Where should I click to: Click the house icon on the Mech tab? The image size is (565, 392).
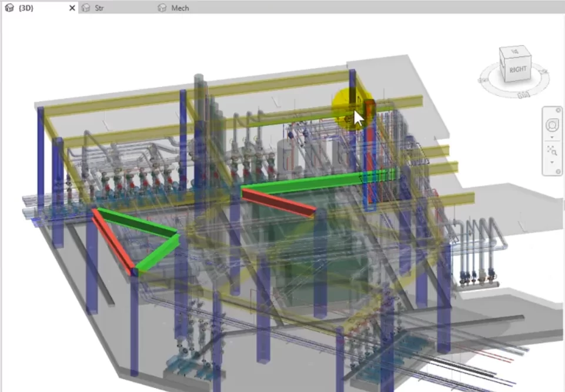click(162, 8)
